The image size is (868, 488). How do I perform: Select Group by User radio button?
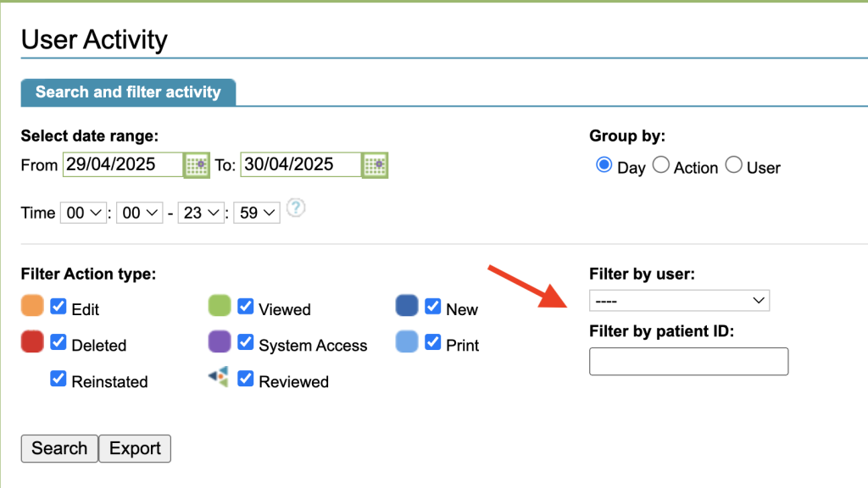click(734, 165)
